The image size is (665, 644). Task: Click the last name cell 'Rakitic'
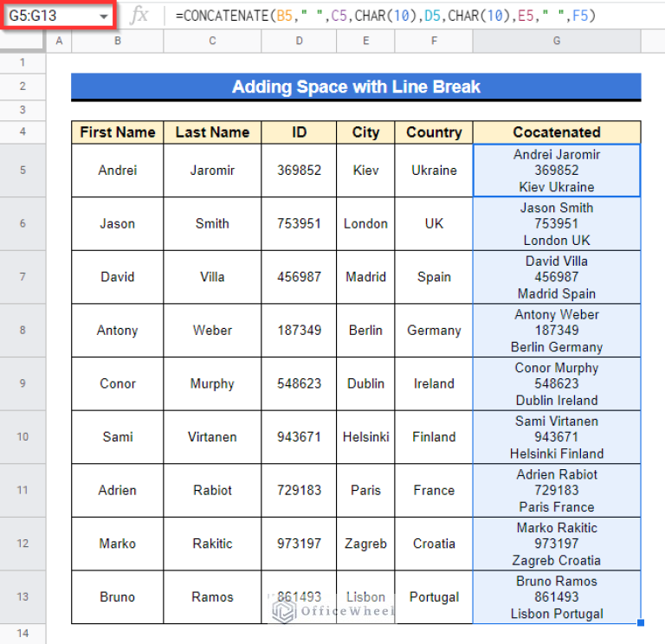(212, 544)
